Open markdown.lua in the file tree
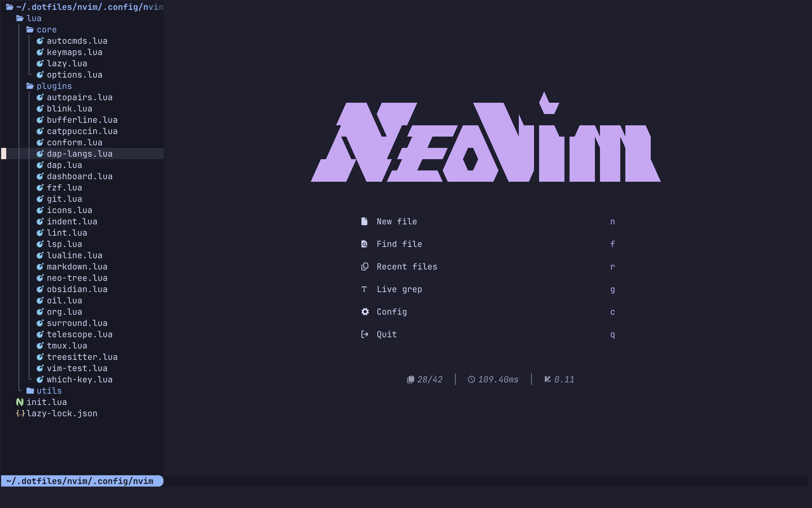Viewport: 812px width, 508px height. tap(77, 267)
